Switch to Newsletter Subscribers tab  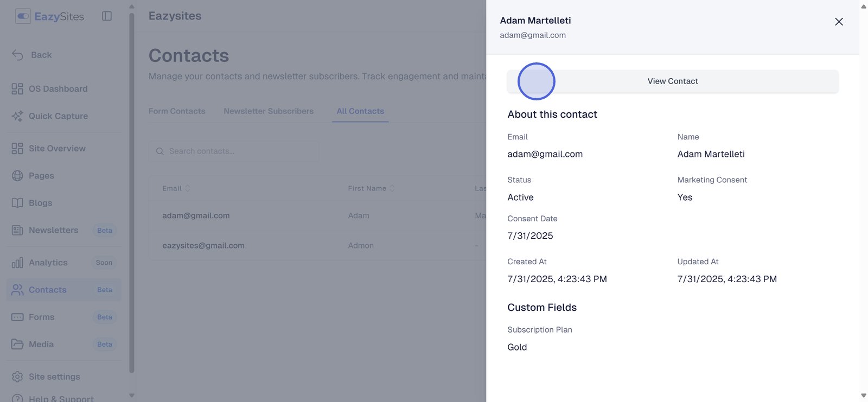coord(269,111)
